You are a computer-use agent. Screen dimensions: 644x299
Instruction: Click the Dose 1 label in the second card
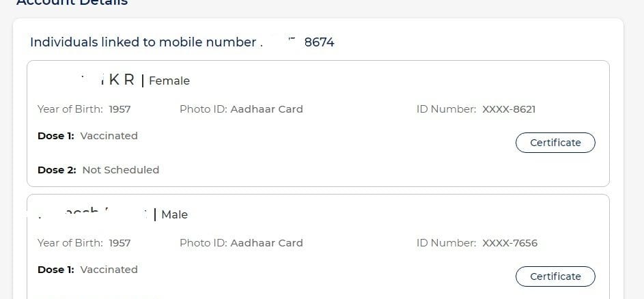pyautogui.click(x=56, y=270)
